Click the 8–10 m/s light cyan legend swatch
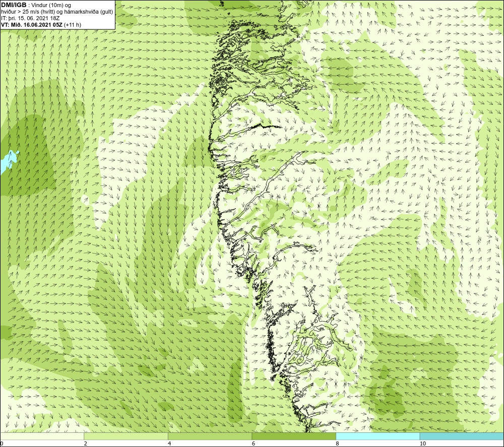 (x=377, y=436)
